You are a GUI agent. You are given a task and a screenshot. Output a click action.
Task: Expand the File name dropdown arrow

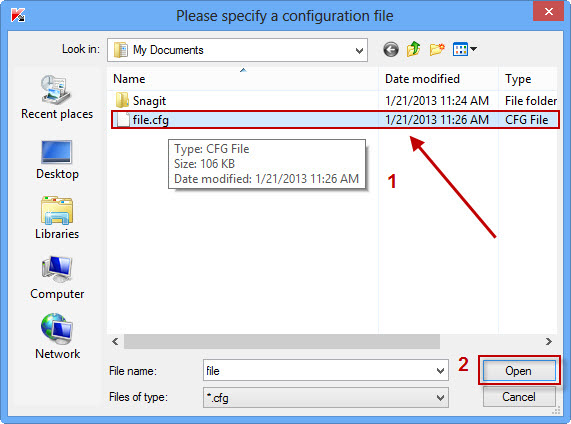[440, 371]
